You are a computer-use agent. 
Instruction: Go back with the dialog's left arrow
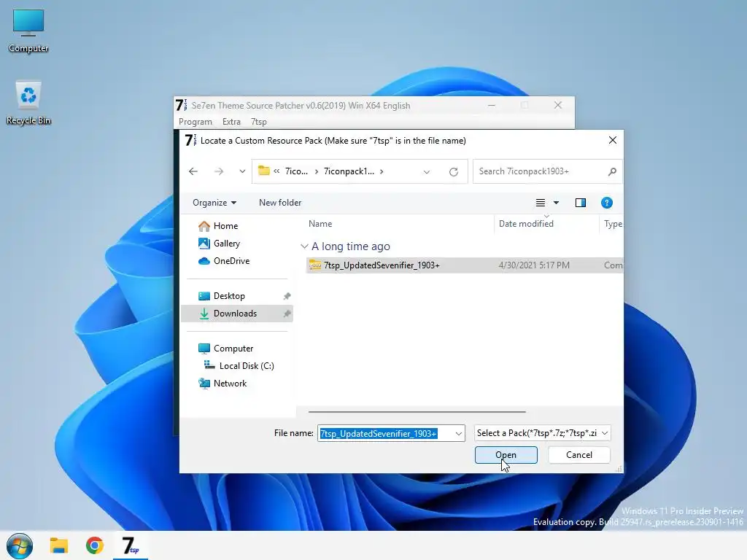click(193, 171)
